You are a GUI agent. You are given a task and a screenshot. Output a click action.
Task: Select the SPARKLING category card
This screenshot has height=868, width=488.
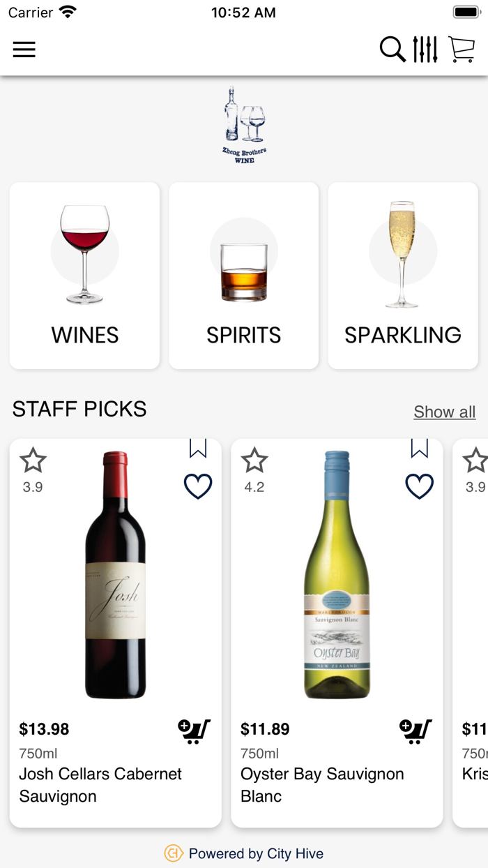402,275
